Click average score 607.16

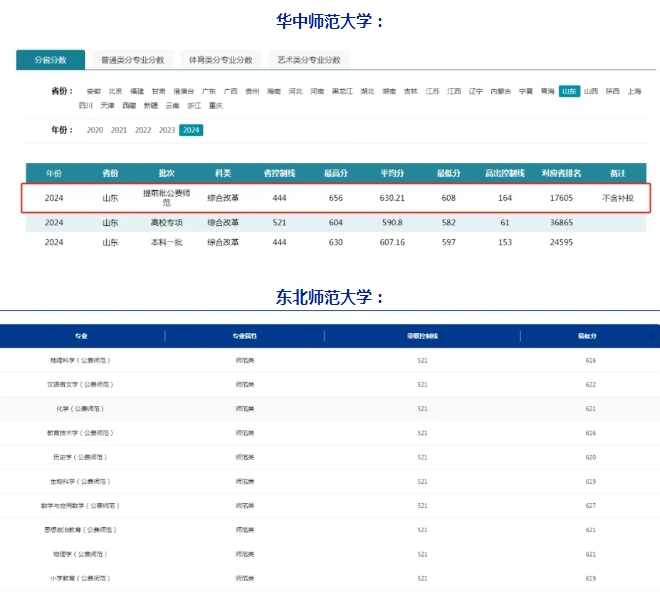392,242
